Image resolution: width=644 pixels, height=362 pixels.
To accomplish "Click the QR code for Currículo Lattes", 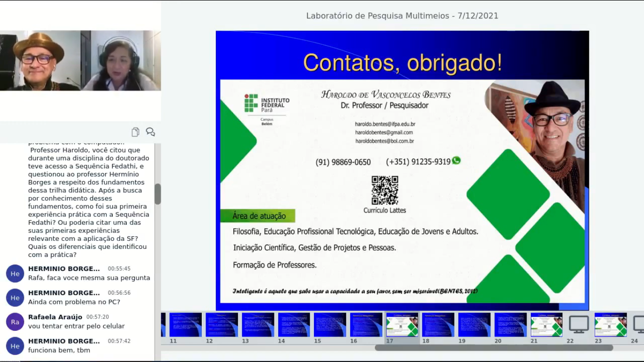I will click(x=385, y=190).
